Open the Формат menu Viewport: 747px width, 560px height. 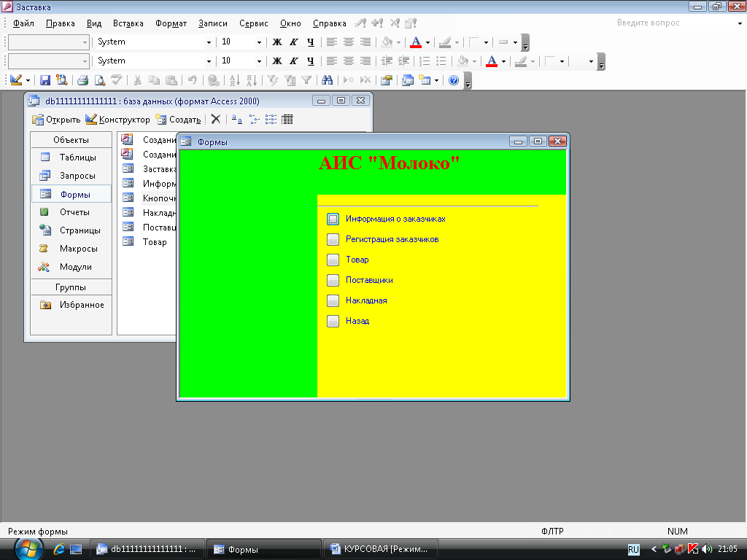point(171,23)
